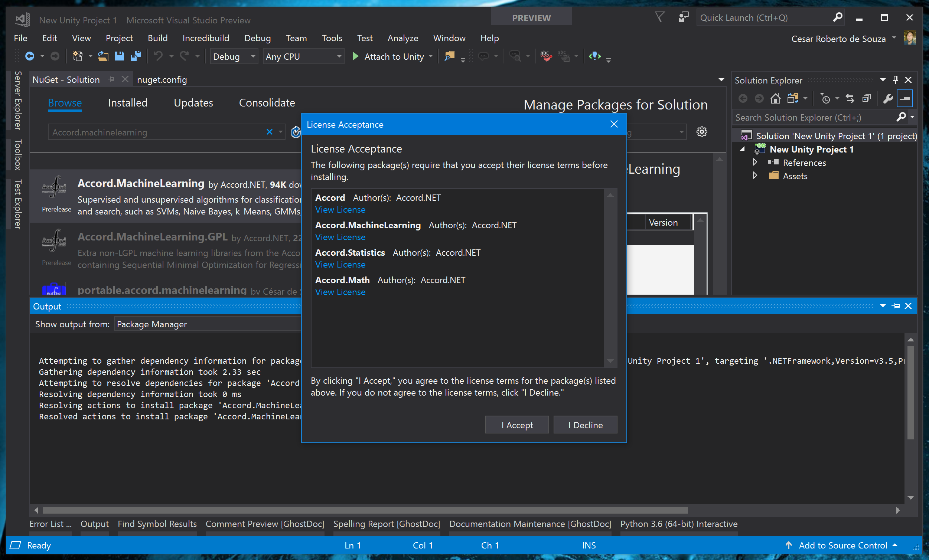Open View License for Accord.Math
This screenshot has height=560, width=929.
[340, 292]
